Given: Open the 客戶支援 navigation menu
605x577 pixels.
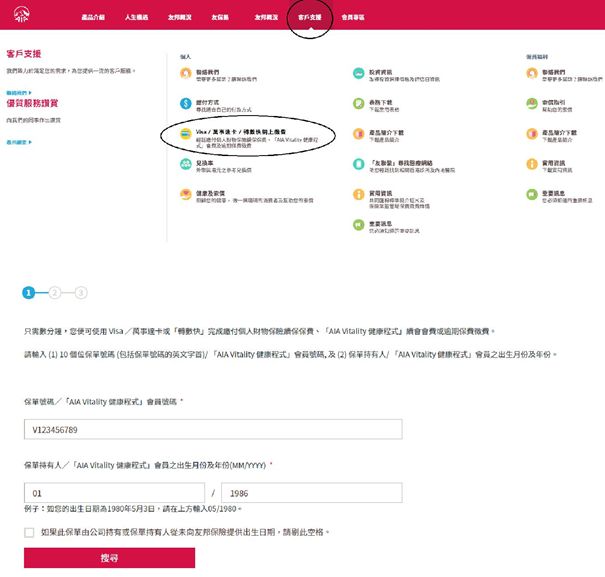Looking at the screenshot, I should point(310,17).
